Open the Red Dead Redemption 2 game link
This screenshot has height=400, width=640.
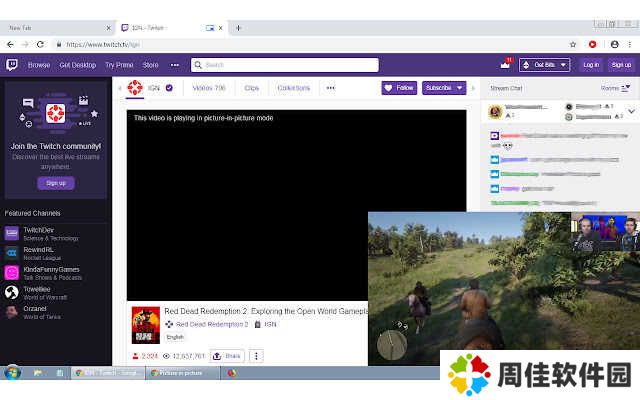click(x=212, y=324)
